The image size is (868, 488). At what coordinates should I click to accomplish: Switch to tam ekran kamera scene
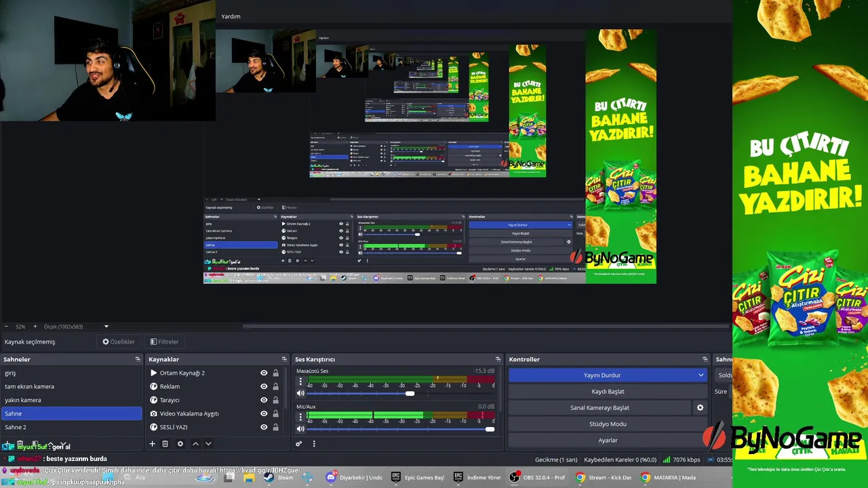pyautogui.click(x=71, y=386)
